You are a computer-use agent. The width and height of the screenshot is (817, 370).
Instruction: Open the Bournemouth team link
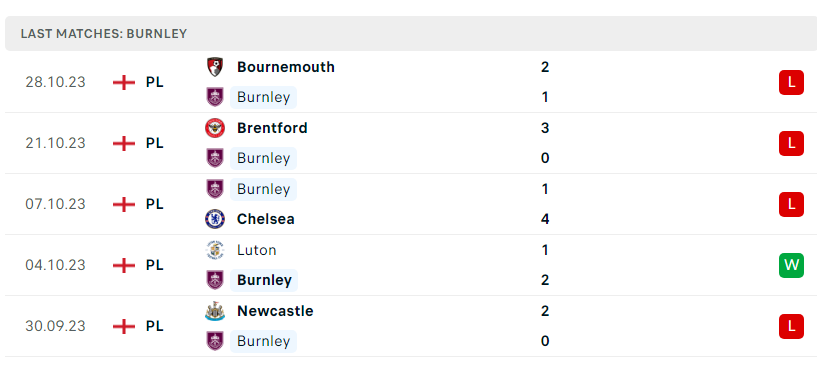point(286,67)
